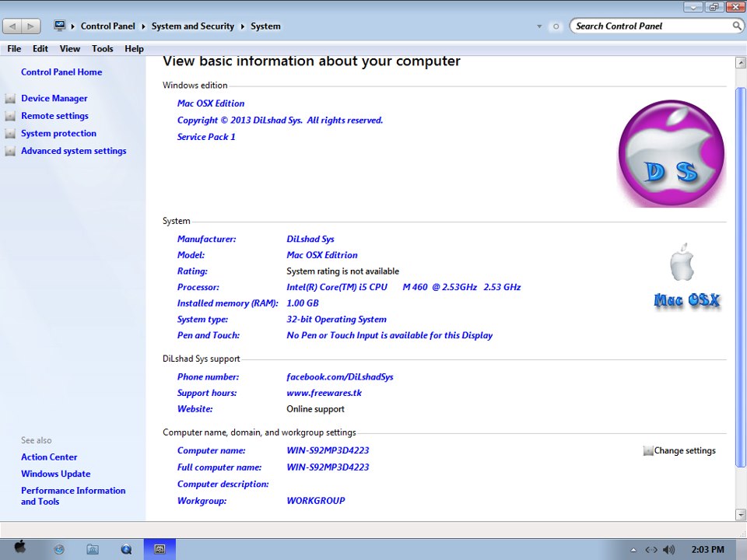The height and width of the screenshot is (560, 747).
Task: Click the back navigation arrow
Action: point(12,26)
